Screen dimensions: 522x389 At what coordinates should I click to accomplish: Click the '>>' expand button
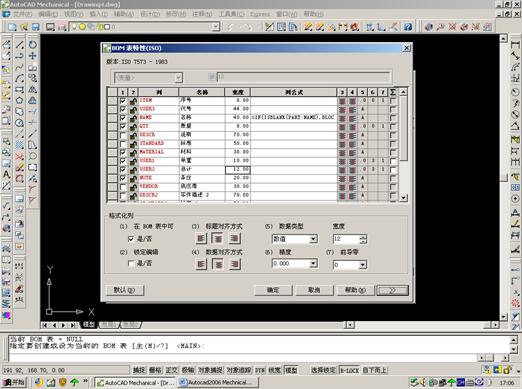click(x=392, y=290)
